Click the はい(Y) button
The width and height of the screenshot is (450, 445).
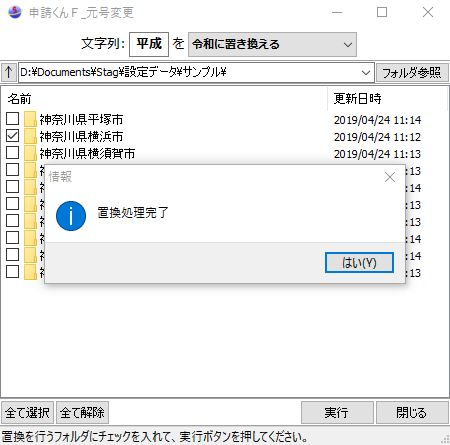(359, 263)
